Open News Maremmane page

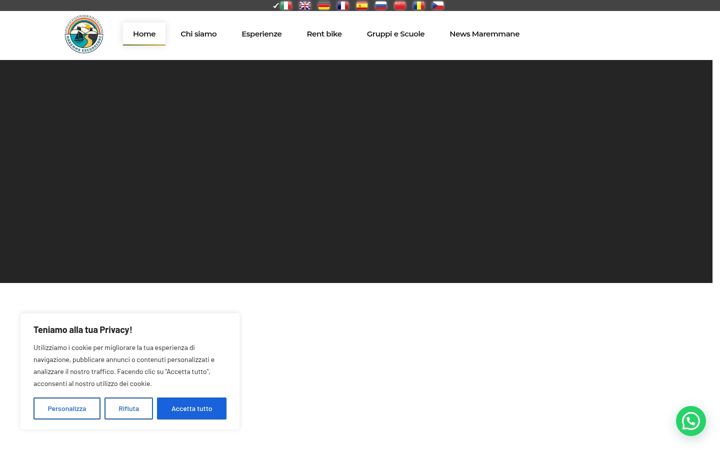[484, 34]
